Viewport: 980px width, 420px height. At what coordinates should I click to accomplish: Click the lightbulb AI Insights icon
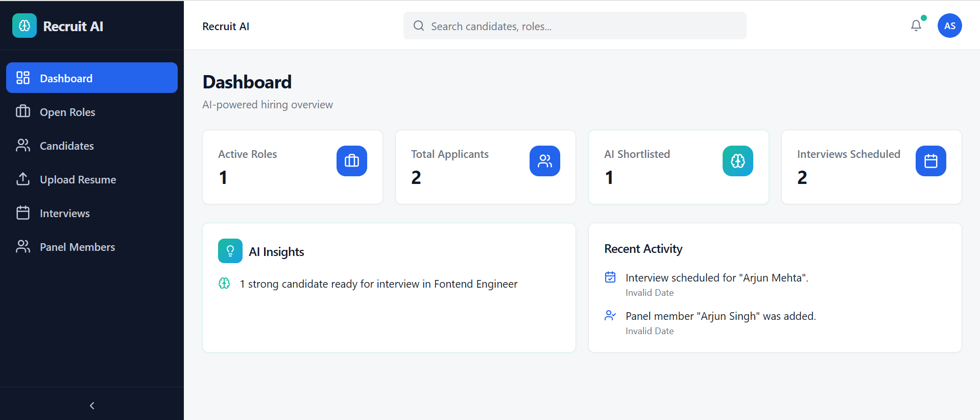click(230, 251)
